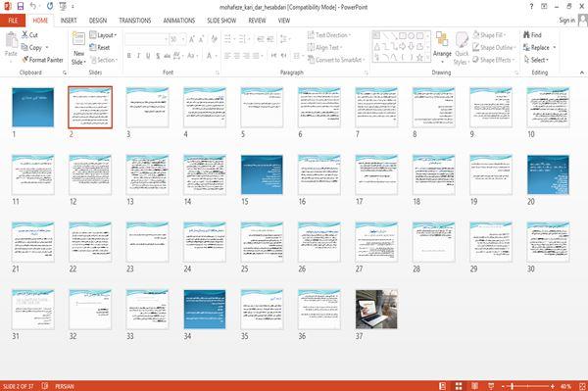
Task: Select slide 37 laptop photo thumbnail
Action: click(x=376, y=310)
